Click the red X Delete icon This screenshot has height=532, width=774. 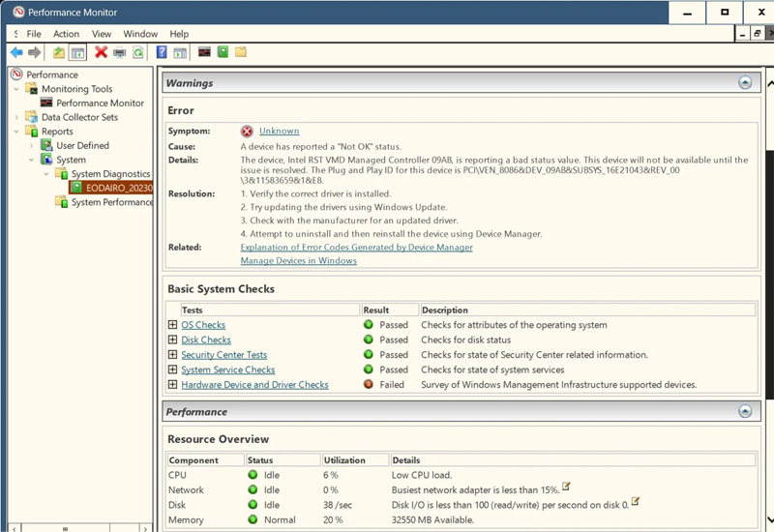(x=101, y=52)
